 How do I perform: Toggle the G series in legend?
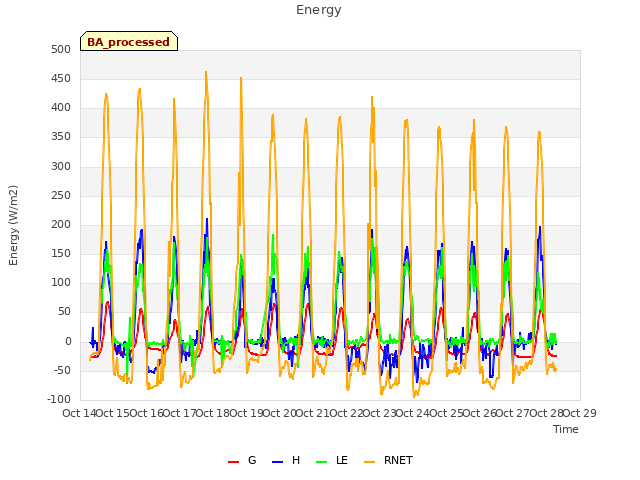click(x=242, y=460)
